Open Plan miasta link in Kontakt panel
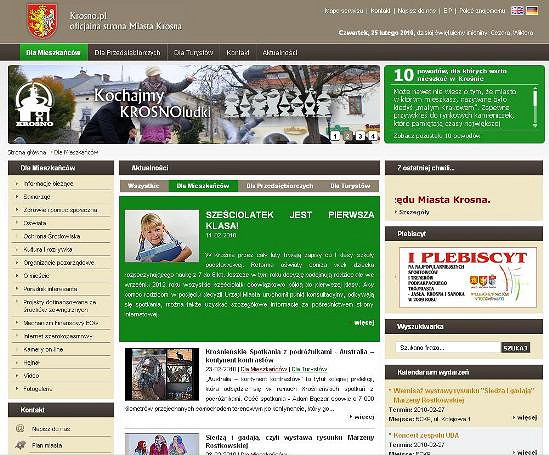549x455 pixels. 47,445
